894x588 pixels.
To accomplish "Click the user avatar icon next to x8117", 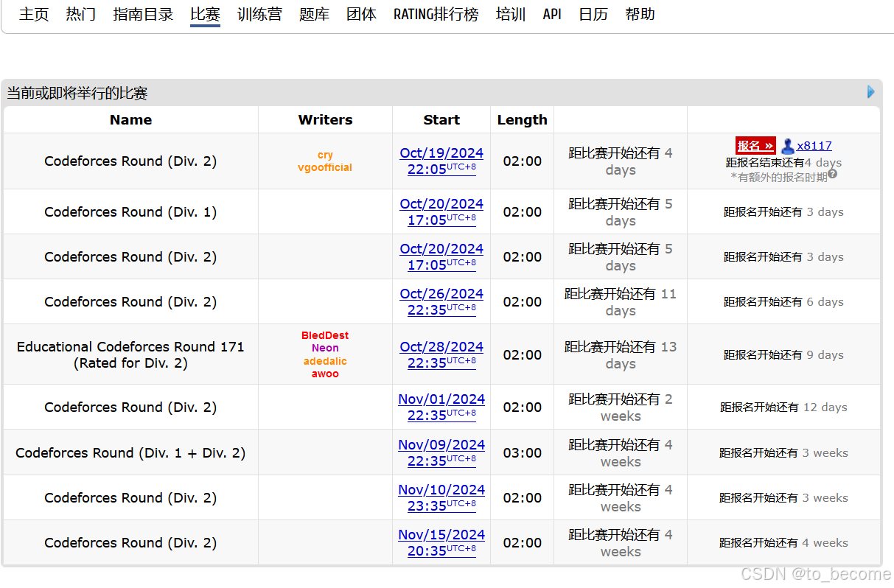I will (788, 146).
